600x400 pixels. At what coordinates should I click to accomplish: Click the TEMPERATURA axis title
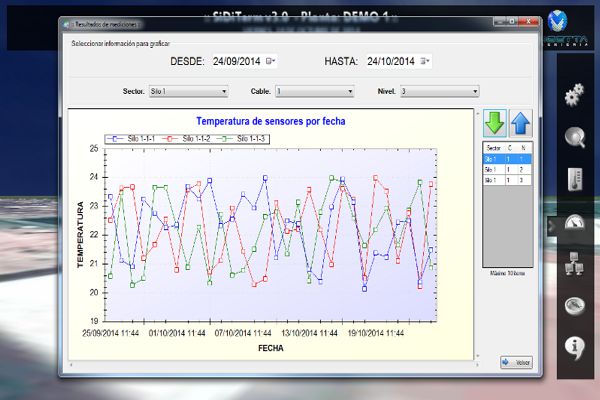pyautogui.click(x=80, y=235)
